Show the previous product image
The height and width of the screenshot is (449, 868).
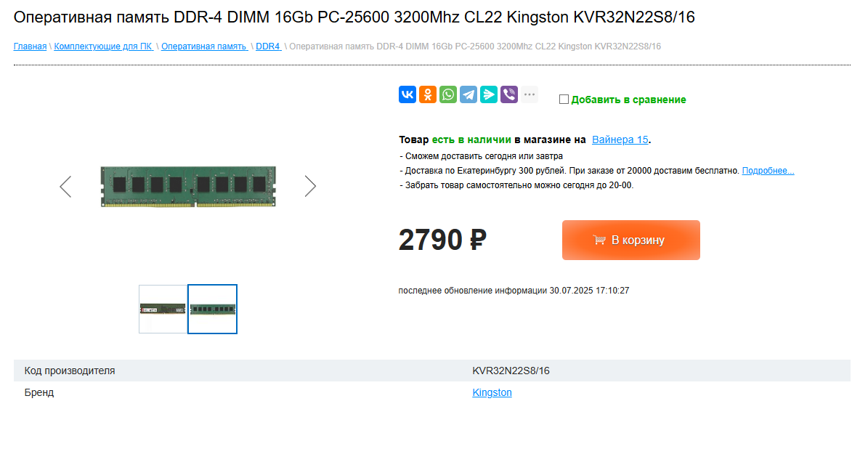(66, 187)
